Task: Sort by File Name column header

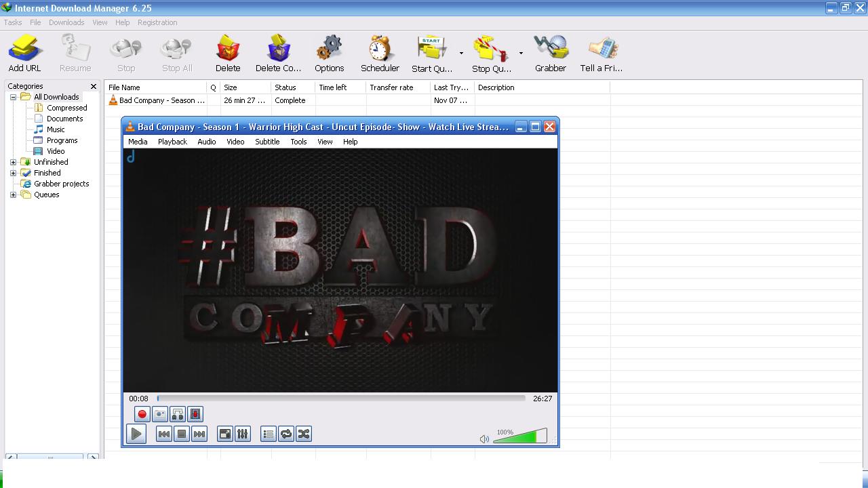Action: [x=156, y=87]
